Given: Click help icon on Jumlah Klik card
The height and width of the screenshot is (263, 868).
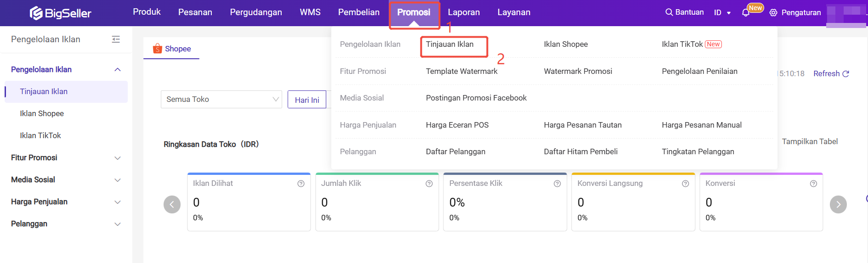Looking at the screenshot, I should click(429, 184).
